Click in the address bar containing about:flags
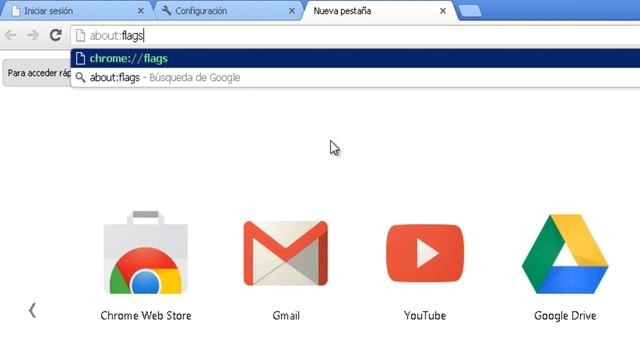This screenshot has width=640, height=360. click(x=356, y=36)
